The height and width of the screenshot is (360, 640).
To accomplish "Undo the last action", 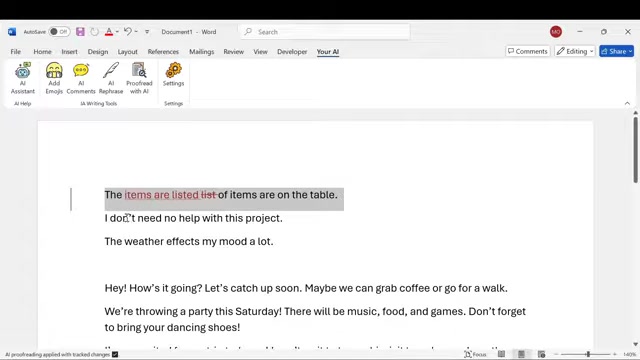I will tap(128, 31).
